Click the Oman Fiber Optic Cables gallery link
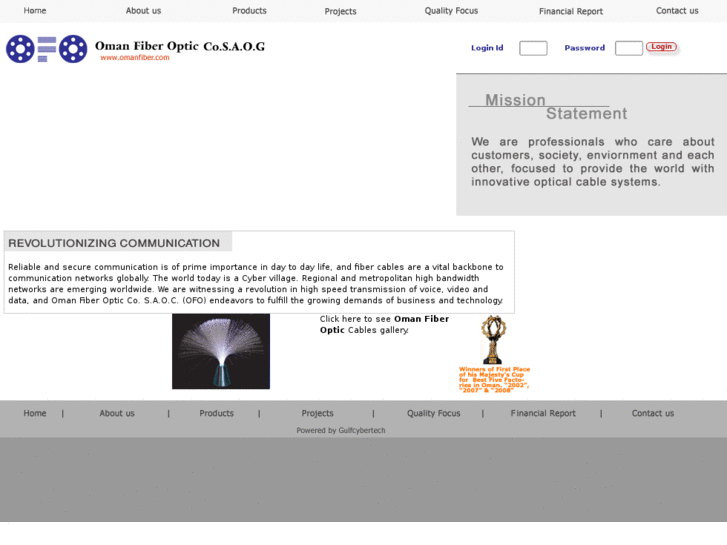 click(x=384, y=324)
